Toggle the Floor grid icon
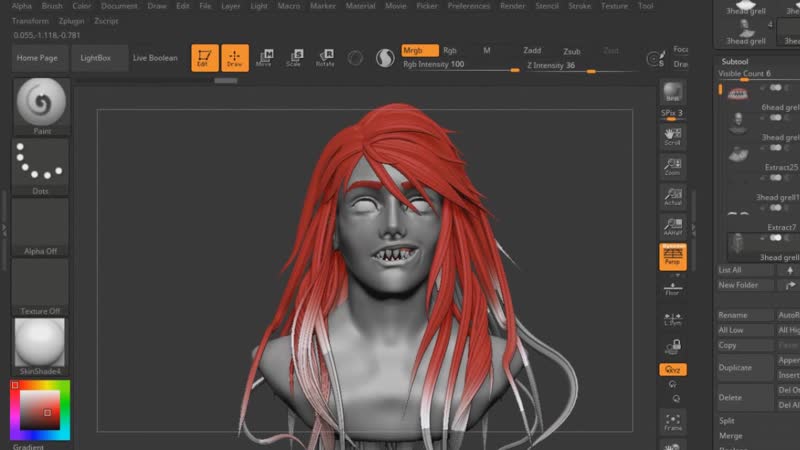800x450 pixels. 672,289
